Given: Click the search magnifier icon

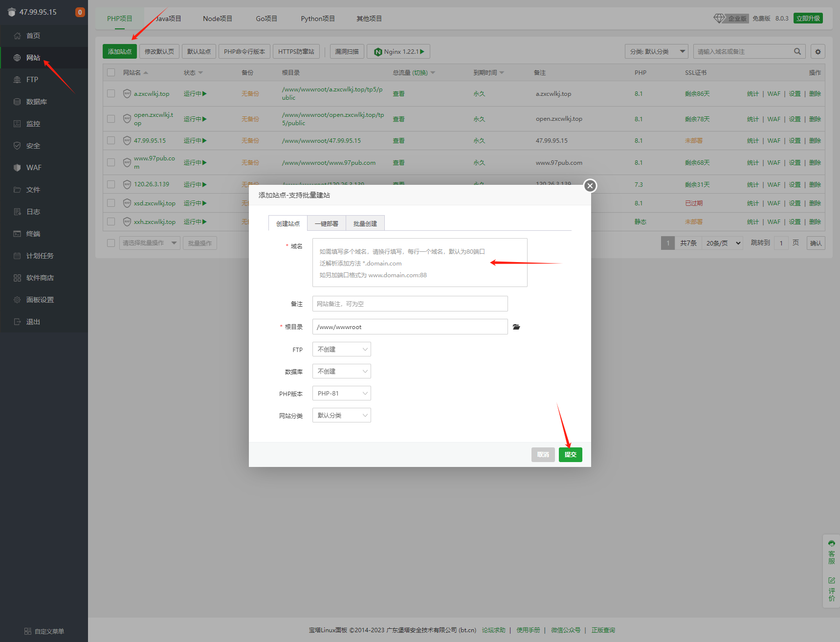Looking at the screenshot, I should pyautogui.click(x=797, y=51).
